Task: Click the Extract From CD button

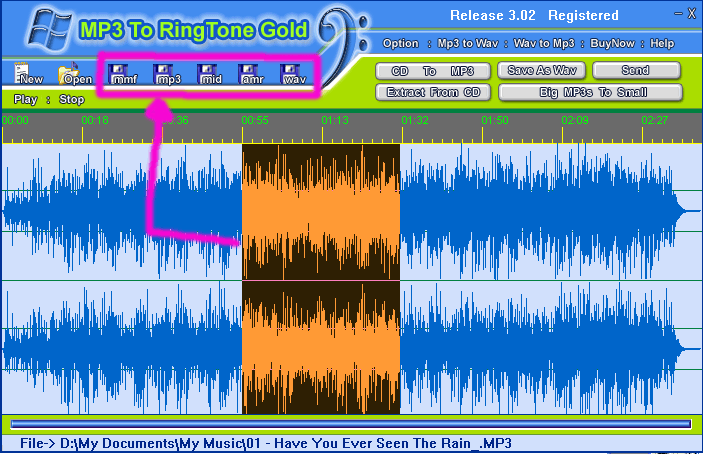Action: (x=433, y=92)
